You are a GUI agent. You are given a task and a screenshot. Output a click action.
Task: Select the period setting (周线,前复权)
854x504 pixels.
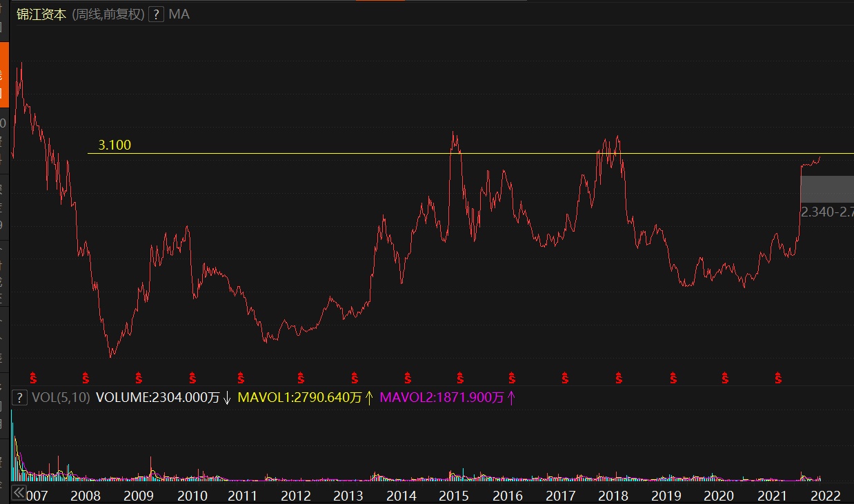point(108,14)
